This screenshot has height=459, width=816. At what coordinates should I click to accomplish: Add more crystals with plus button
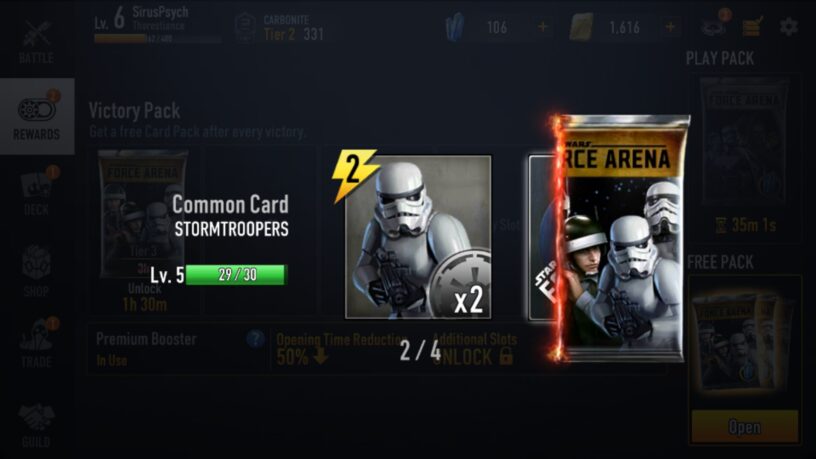[x=543, y=27]
